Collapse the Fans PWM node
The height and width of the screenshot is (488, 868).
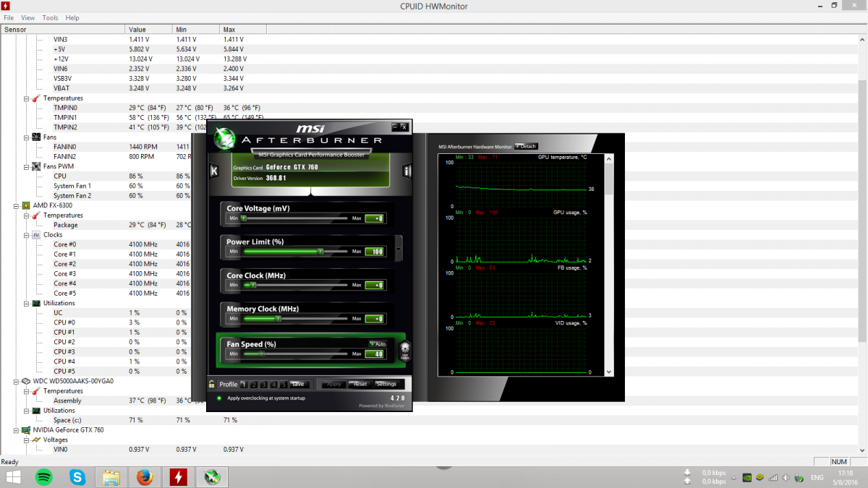point(26,166)
